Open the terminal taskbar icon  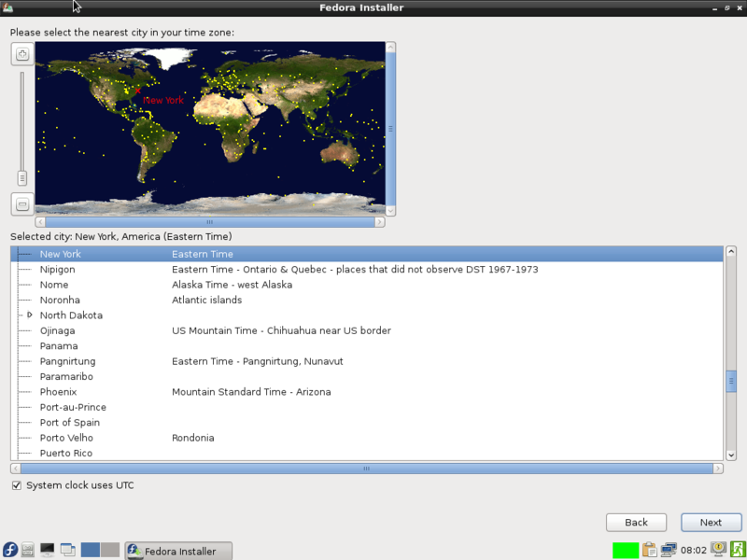click(x=48, y=550)
